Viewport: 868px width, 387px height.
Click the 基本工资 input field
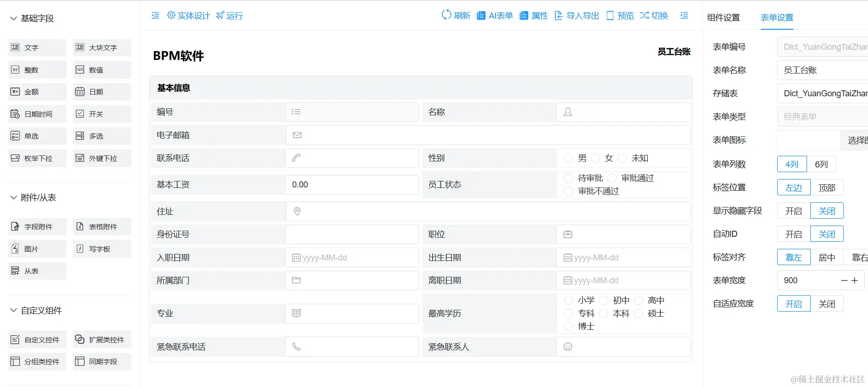(x=352, y=185)
